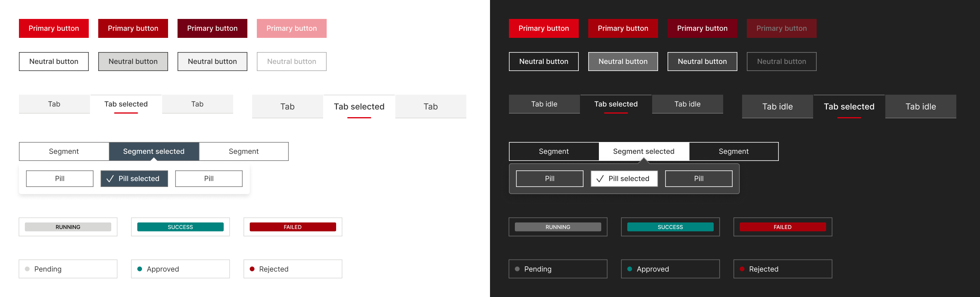Select the white Segment selected in dark theme

click(x=644, y=151)
